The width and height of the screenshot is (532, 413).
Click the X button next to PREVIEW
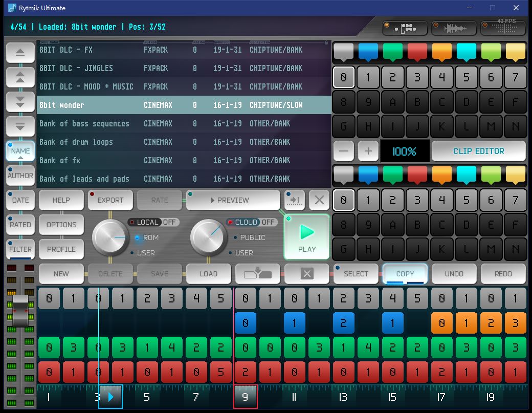pos(319,200)
